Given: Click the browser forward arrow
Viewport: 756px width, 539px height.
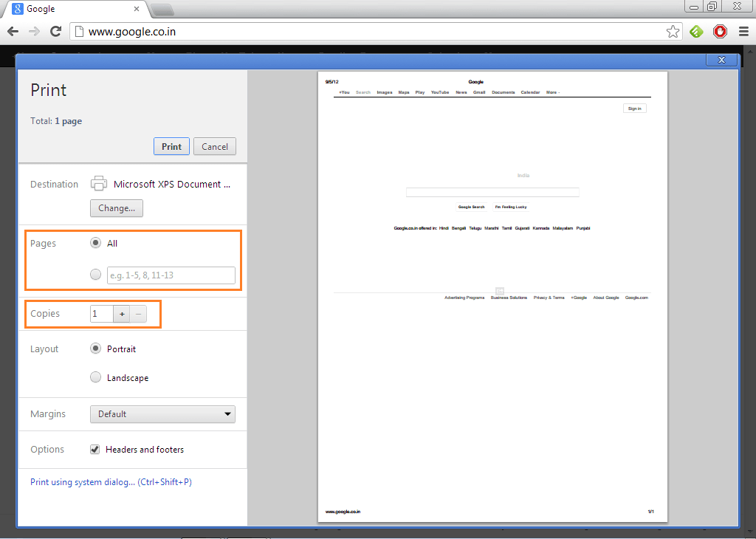Looking at the screenshot, I should [34, 32].
